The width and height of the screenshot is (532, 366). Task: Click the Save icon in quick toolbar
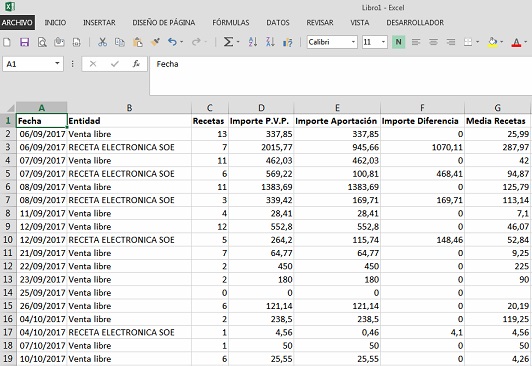pyautogui.click(x=24, y=42)
